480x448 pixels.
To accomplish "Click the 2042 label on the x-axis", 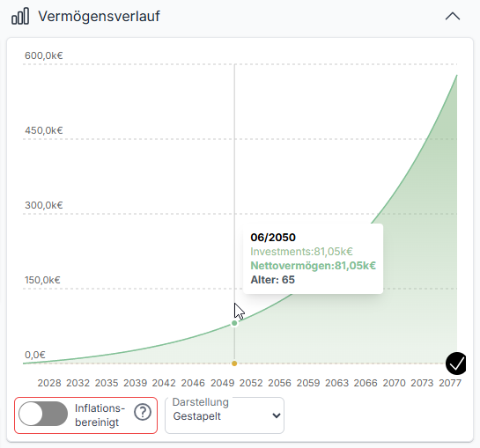I will 164,383.
